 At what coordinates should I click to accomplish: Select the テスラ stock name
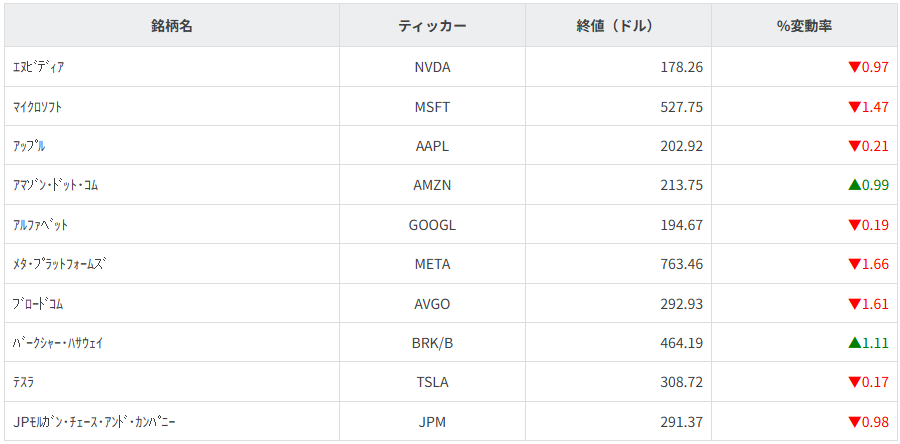coord(25,382)
